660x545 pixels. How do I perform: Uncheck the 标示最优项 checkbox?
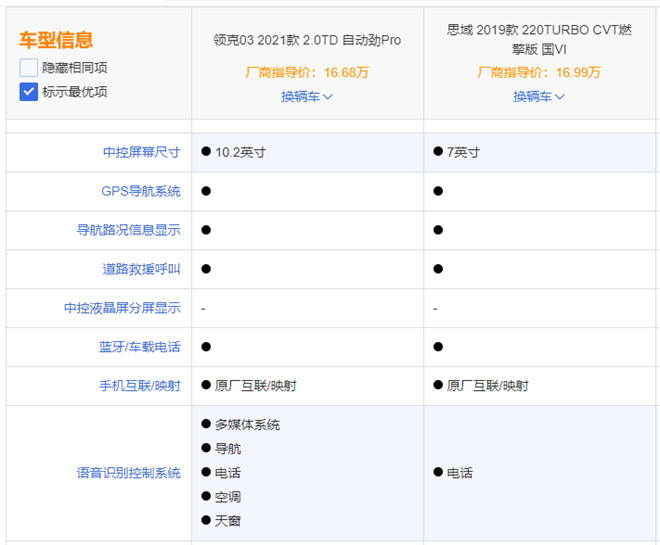click(29, 92)
